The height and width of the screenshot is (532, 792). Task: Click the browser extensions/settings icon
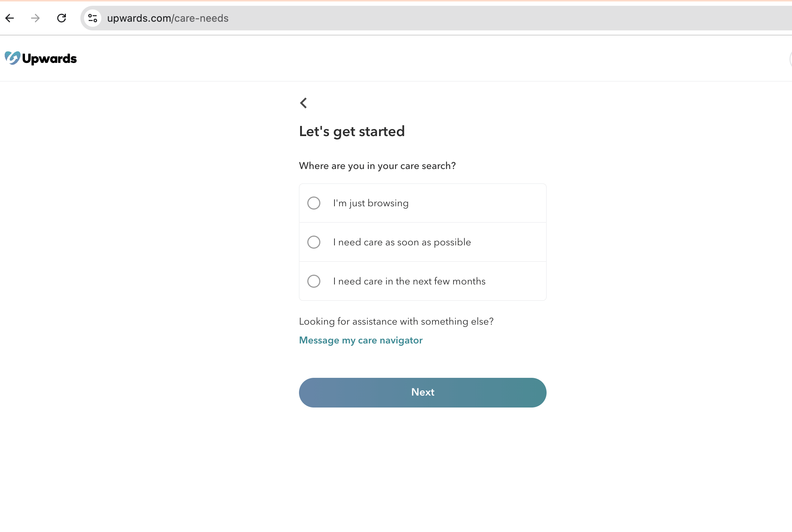(x=93, y=18)
